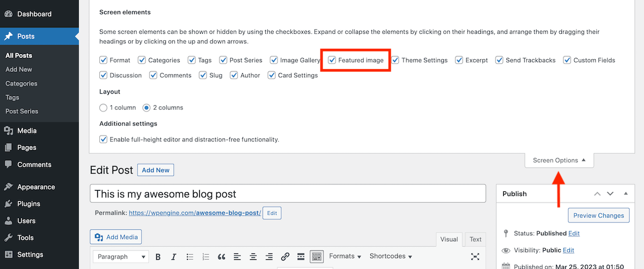Toggle bold formatting in editor toolbar
The height and width of the screenshot is (269, 644).
(x=158, y=257)
